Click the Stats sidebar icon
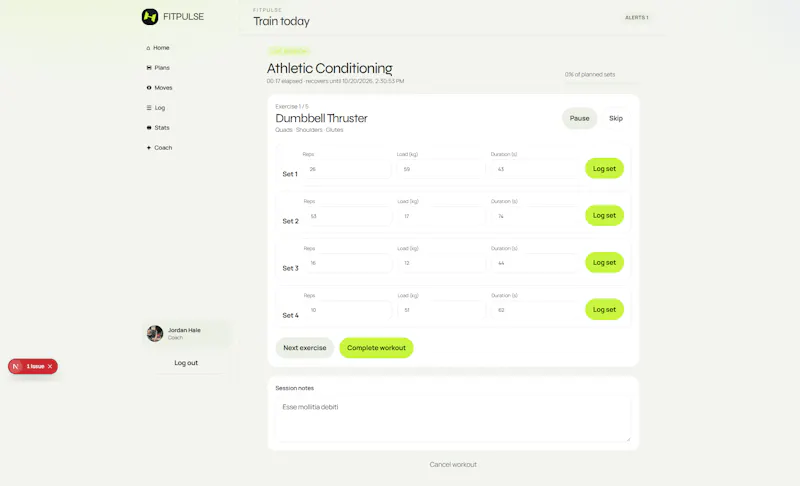Image resolution: width=800 pixels, height=486 pixels. coord(149,127)
